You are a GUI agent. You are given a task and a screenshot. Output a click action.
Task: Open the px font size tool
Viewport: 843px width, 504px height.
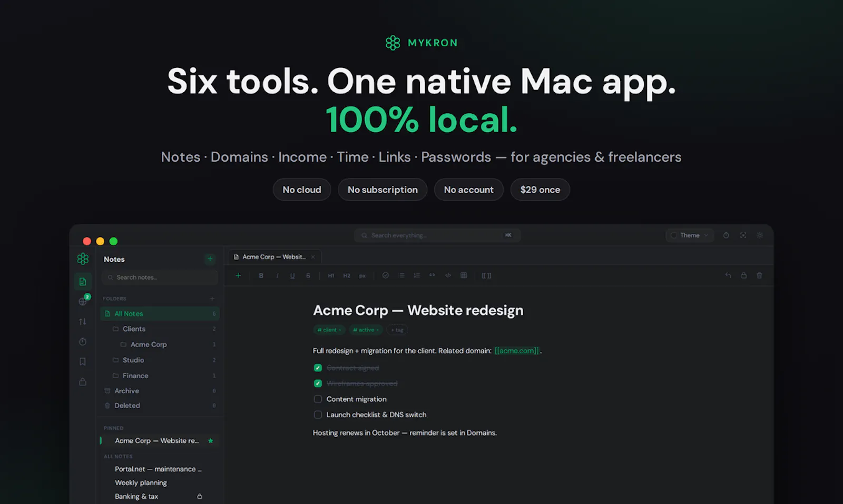coord(362,275)
